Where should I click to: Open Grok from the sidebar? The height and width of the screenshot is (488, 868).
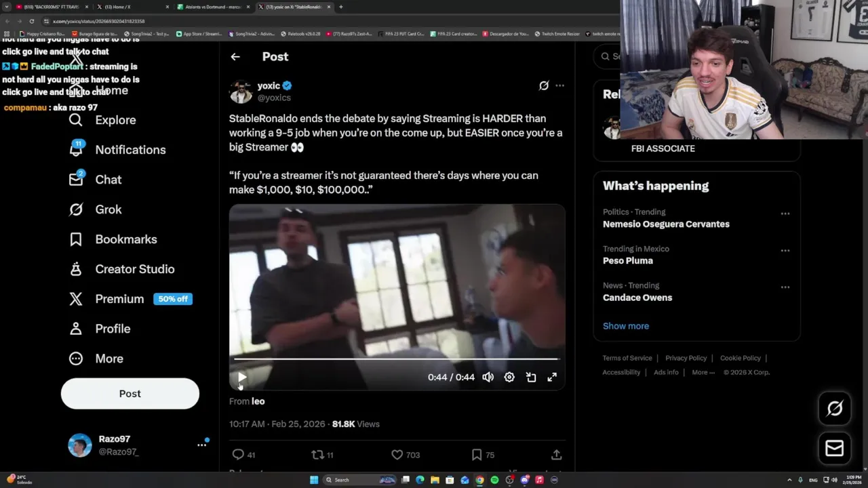(x=95, y=209)
